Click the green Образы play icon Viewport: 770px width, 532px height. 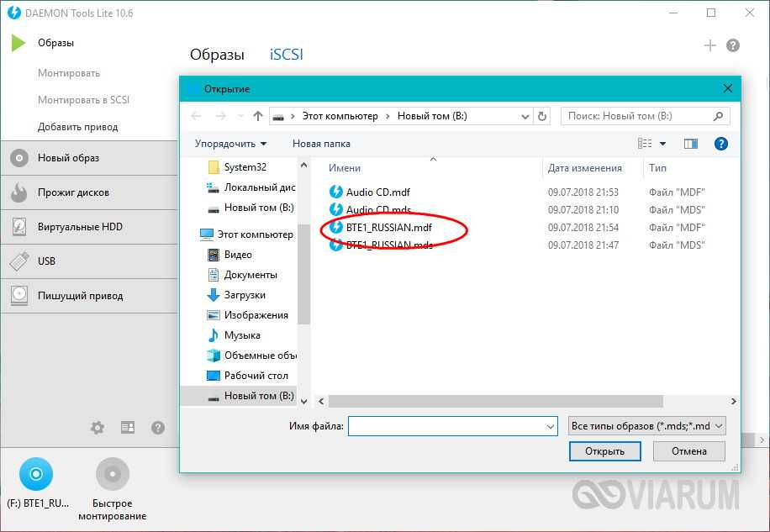click(x=18, y=43)
